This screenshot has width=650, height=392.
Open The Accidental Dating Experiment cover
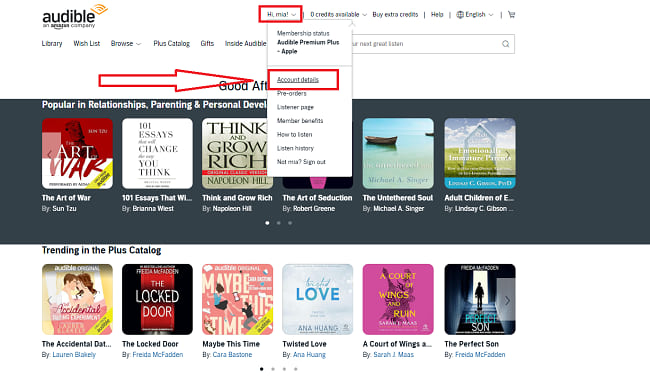[x=78, y=300]
